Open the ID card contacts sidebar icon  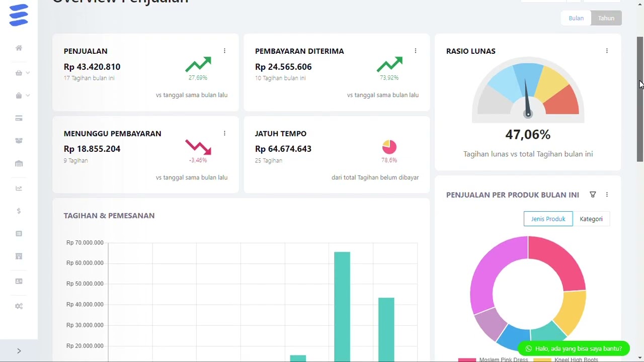click(19, 281)
